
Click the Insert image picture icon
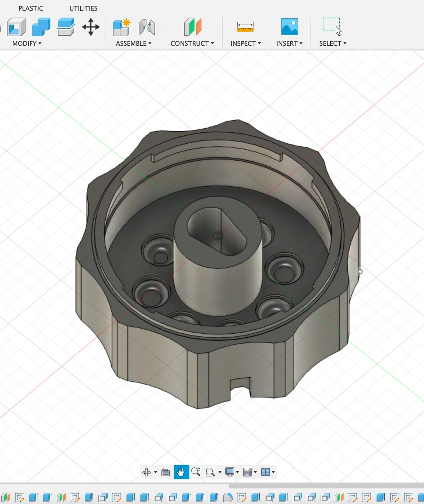(290, 27)
